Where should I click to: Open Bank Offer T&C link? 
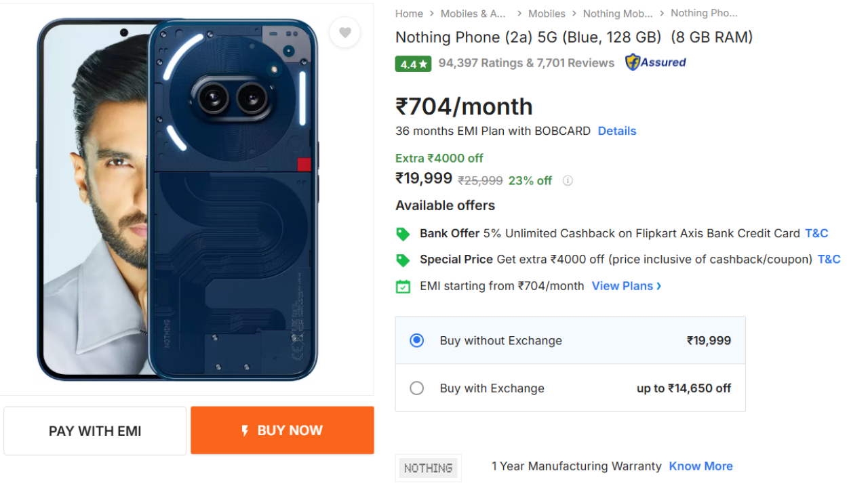click(x=816, y=233)
